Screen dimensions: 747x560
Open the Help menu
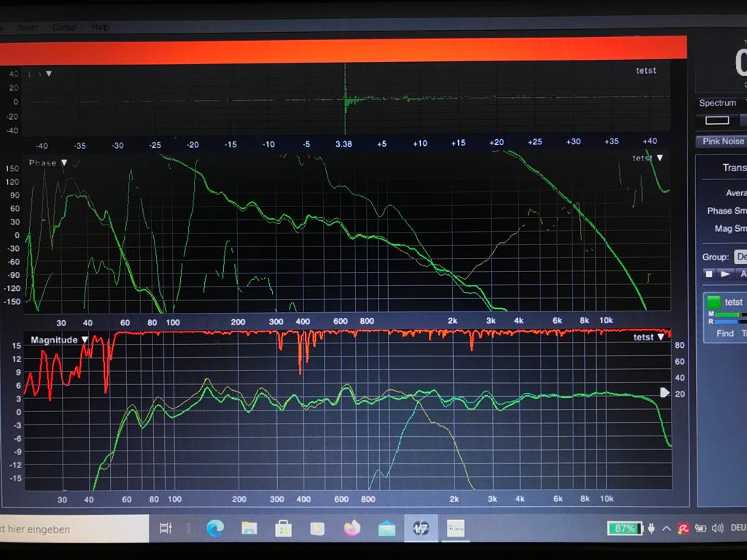coord(100,27)
